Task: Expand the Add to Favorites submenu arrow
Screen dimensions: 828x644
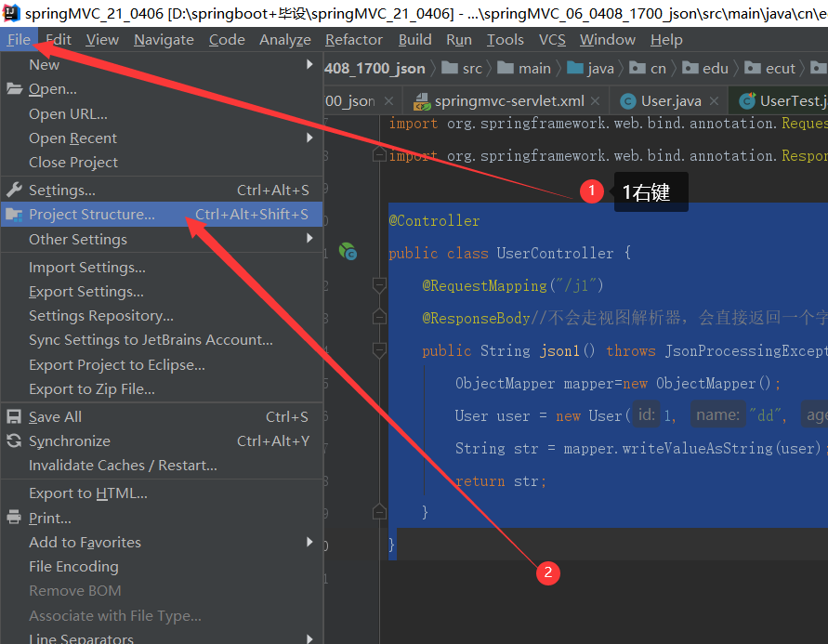Action: coord(309,542)
